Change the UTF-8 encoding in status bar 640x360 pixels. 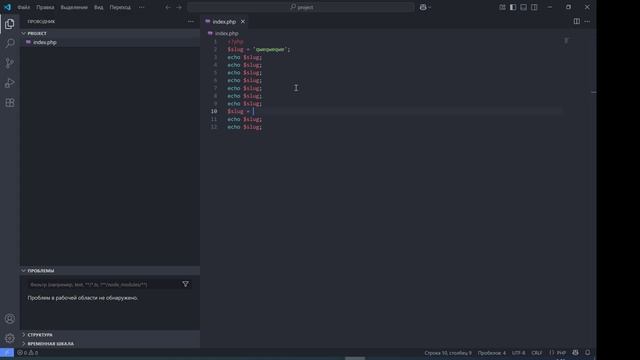tap(518, 353)
